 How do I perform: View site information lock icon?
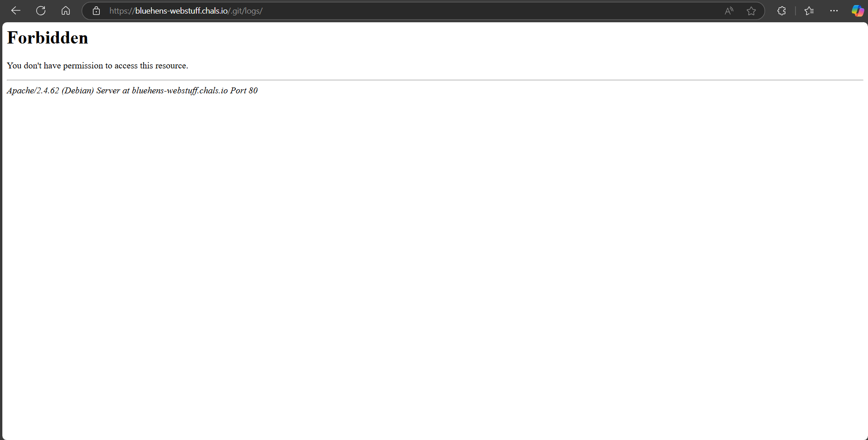point(96,11)
